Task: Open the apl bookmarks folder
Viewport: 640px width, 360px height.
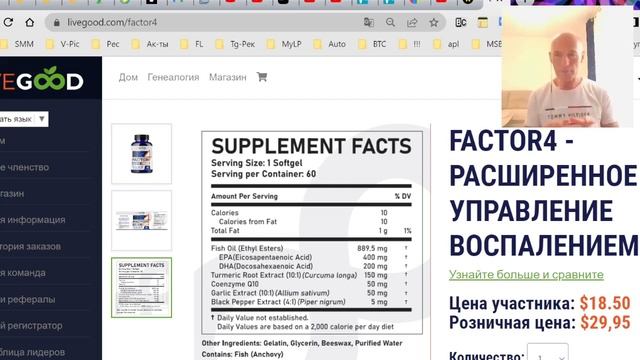Action: 447,44
